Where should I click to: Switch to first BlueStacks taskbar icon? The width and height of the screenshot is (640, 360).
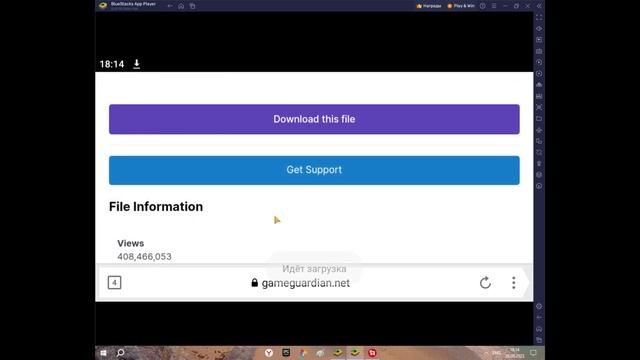338,352
